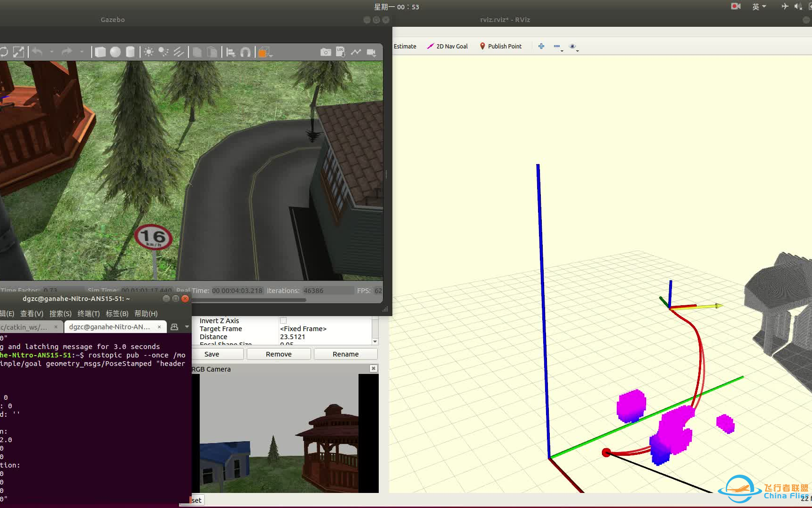Click the blue plus add-tool icon in RViz
Viewport: 812px width, 508px height.
coord(541,46)
